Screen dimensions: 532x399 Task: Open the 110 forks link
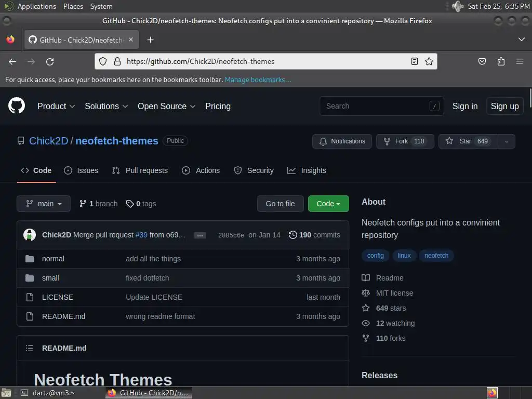click(391, 338)
